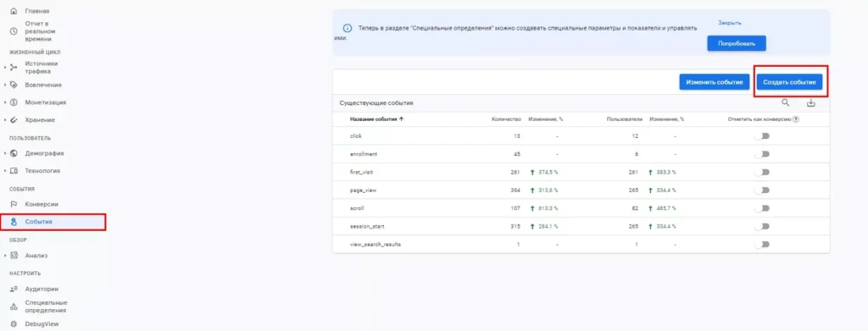Image resolution: width=868 pixels, height=331 pixels.
Task: Mark first_visit as conversion
Action: coord(762,172)
